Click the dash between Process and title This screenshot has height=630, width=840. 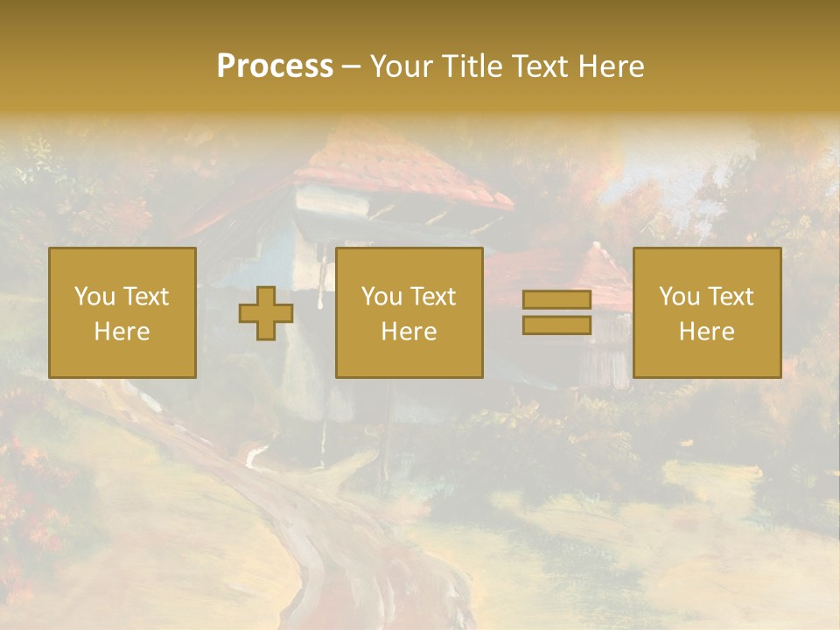[x=351, y=66]
